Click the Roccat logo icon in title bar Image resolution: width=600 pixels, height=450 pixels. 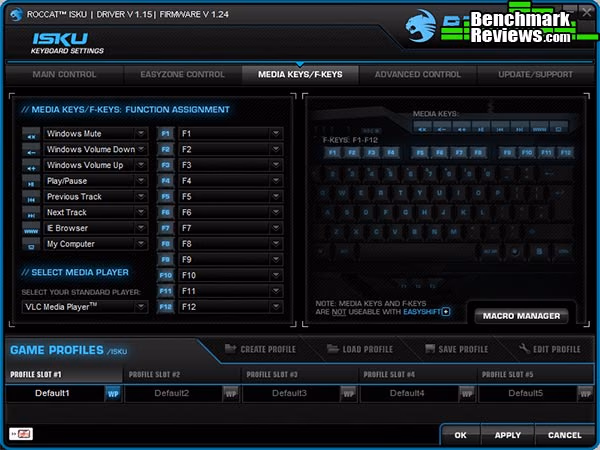[x=16, y=15]
